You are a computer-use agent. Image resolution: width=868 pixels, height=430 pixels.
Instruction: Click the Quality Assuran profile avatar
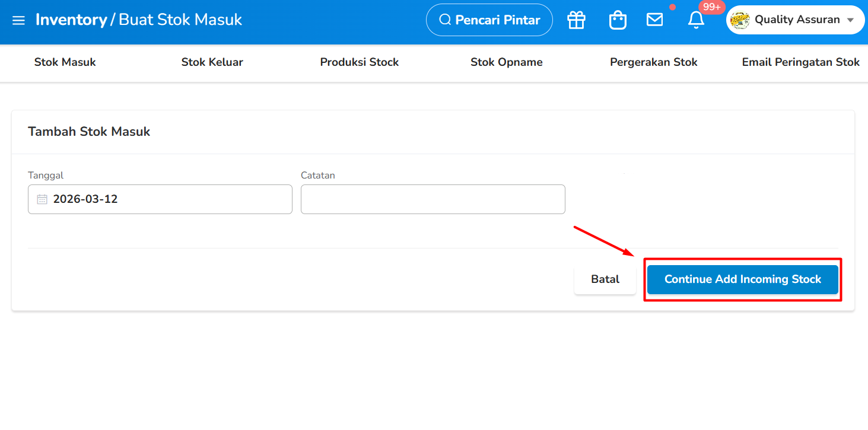pos(739,20)
